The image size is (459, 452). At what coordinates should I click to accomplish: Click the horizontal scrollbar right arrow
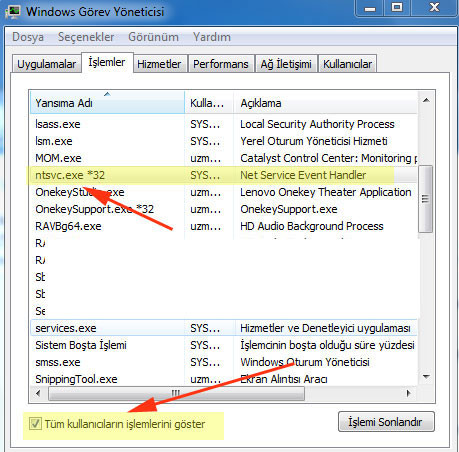coord(409,393)
